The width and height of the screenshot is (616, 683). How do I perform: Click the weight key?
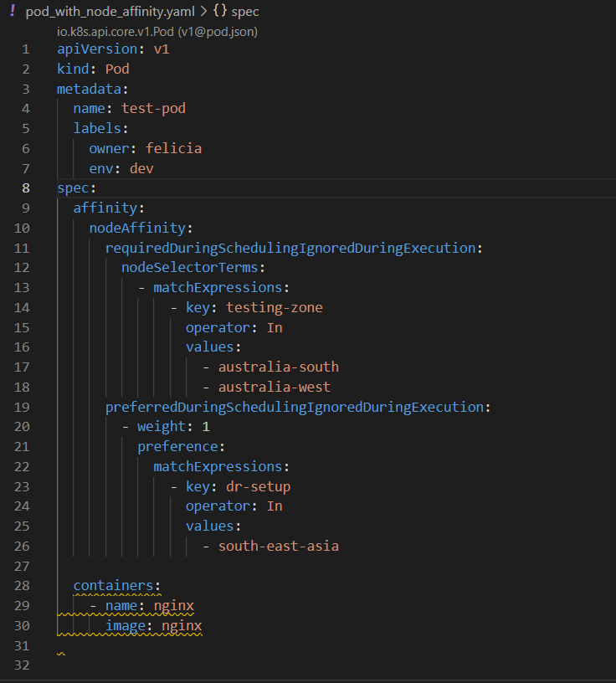pyautogui.click(x=162, y=426)
